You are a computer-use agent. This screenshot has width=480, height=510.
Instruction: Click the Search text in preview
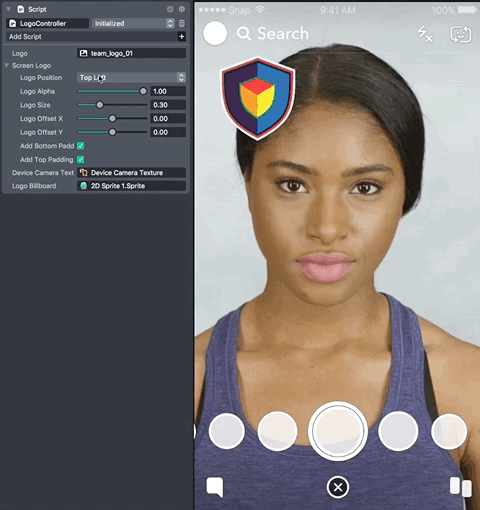(x=283, y=34)
